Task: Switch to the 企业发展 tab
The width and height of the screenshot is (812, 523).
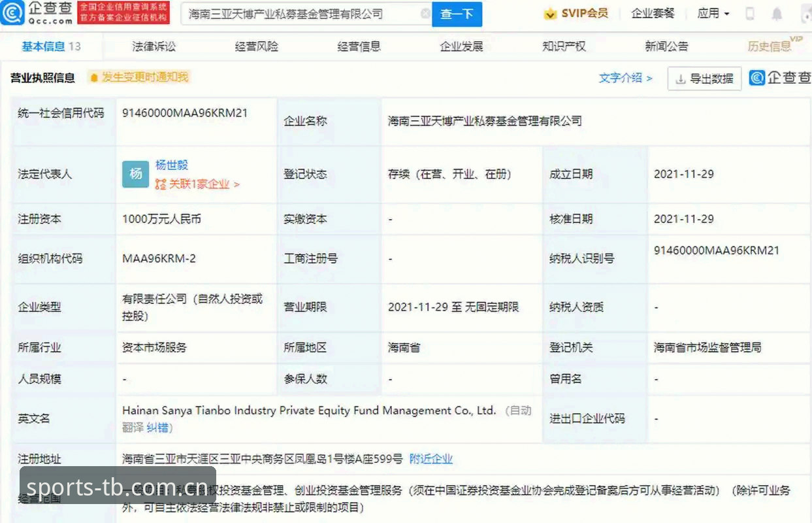Action: click(x=461, y=46)
